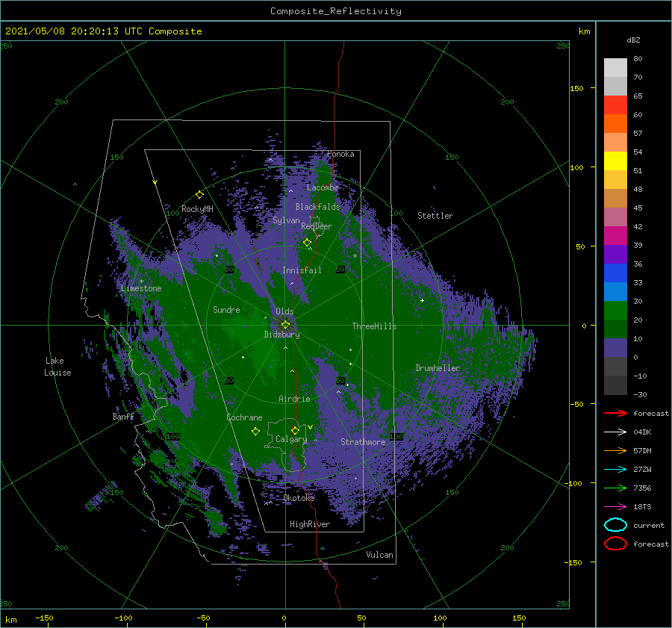Click the RockyMH label
The width and height of the screenshot is (672, 628).
[x=197, y=209]
